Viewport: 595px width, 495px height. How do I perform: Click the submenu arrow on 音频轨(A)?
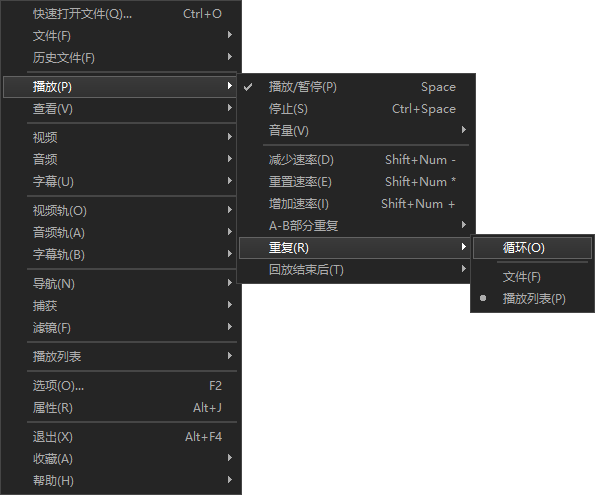pos(230,232)
